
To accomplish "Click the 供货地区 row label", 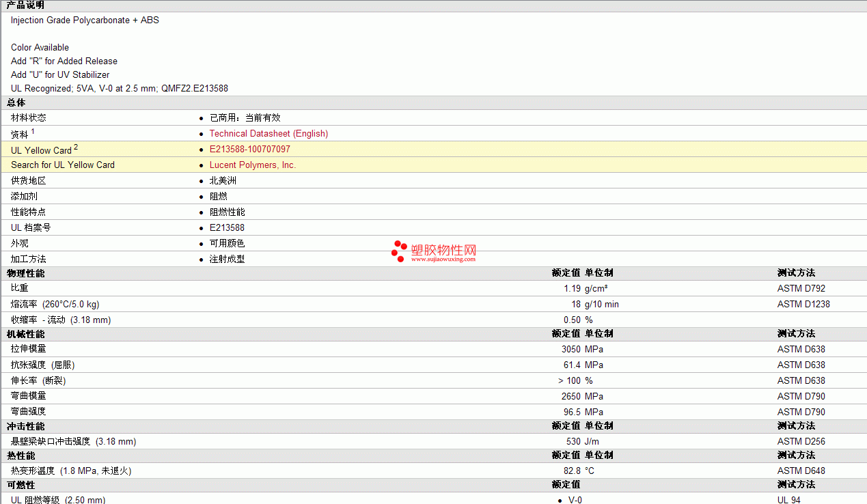I will pyautogui.click(x=29, y=181).
